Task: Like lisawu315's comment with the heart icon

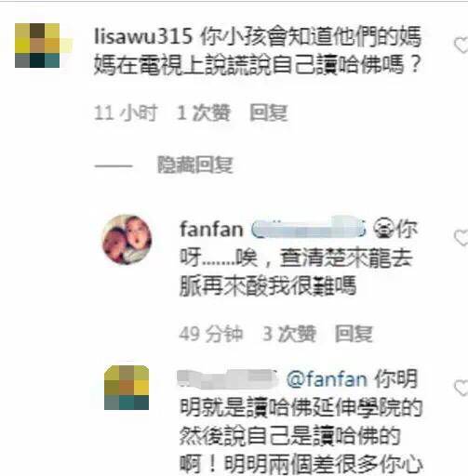Action: (x=461, y=46)
